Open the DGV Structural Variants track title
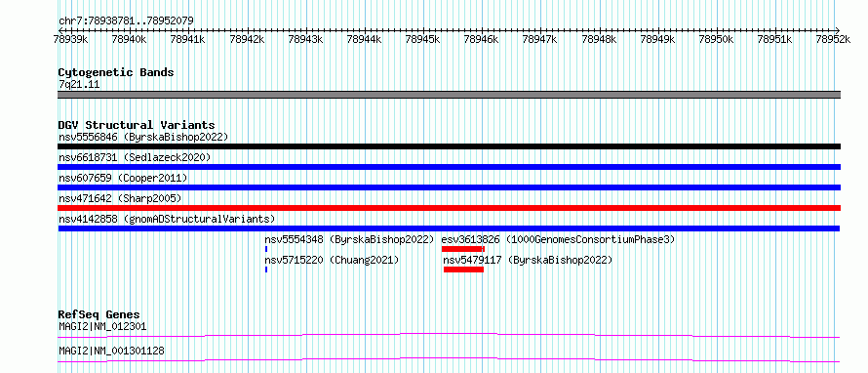 coord(137,125)
